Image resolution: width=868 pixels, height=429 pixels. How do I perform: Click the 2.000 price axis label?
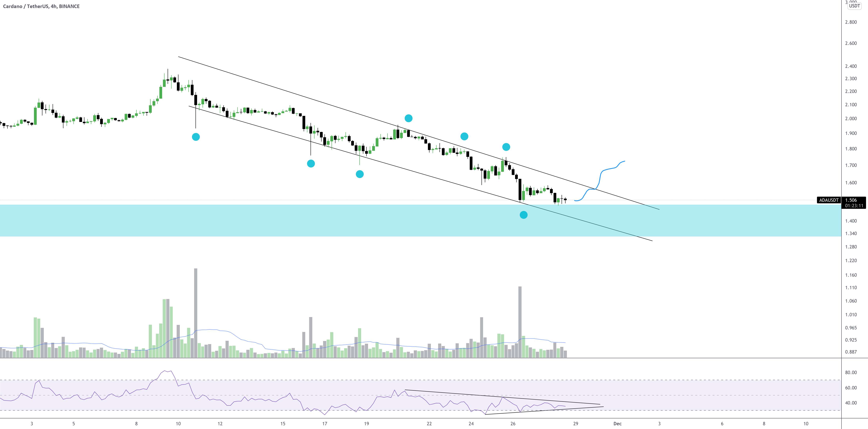pos(851,118)
